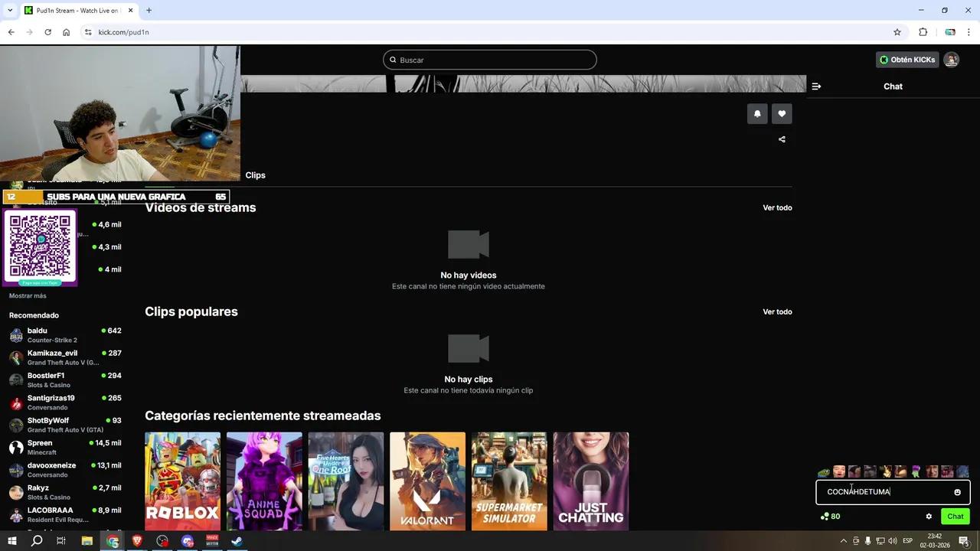The height and width of the screenshot is (551, 980).
Task: Insert the Pepe frog emote
Action: click(x=824, y=471)
